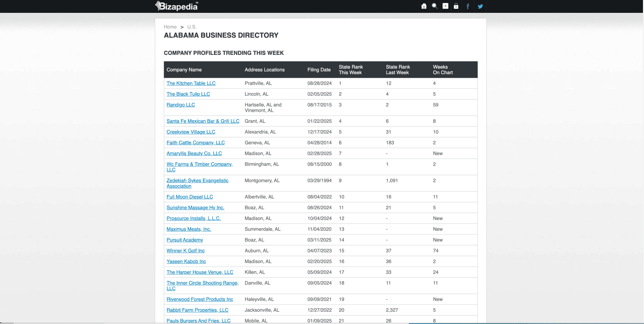Viewport: 644px width, 324px height.
Task: Open Faith Cattle Company, LLC profile
Action: (x=196, y=143)
